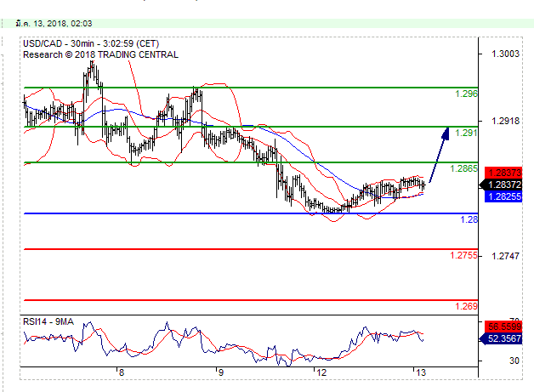Click the red 1.28373 price tag
Screen dimensions: 534x392
click(503, 173)
